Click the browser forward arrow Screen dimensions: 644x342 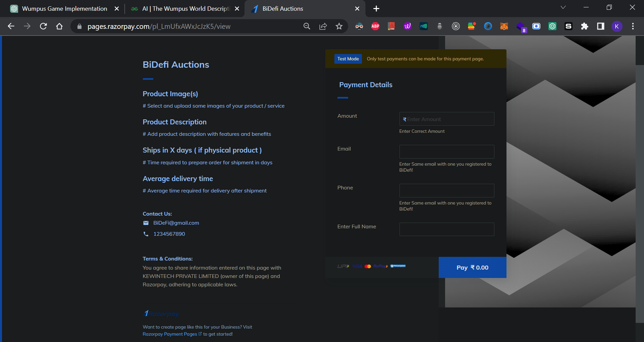[x=27, y=26]
